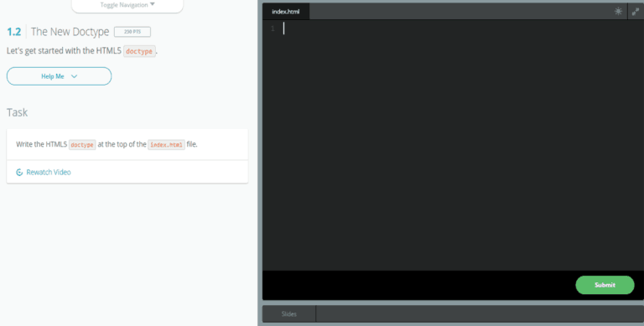The image size is (644, 326).
Task: Expand the editor to fullscreen
Action: click(636, 12)
